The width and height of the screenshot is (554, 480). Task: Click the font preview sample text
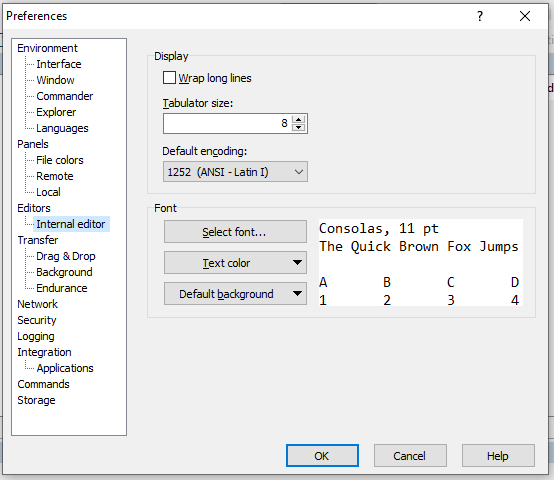click(420, 262)
